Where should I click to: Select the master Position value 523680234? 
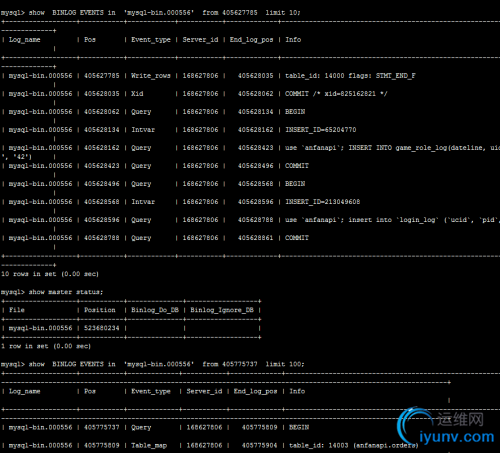tap(102, 328)
